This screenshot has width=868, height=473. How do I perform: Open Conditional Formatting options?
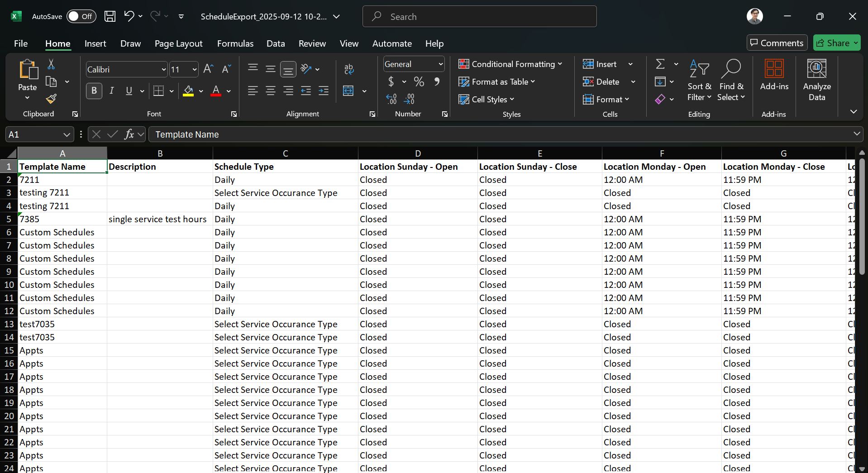510,64
